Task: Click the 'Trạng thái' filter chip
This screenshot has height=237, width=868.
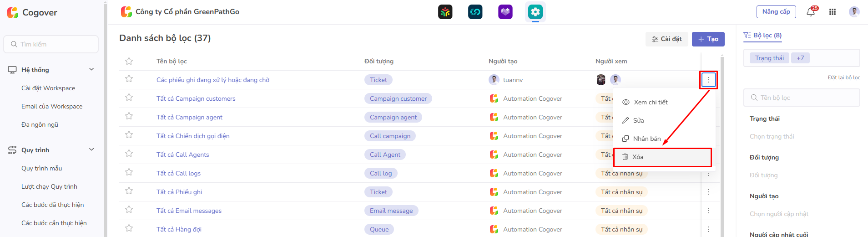Action: 770,58
